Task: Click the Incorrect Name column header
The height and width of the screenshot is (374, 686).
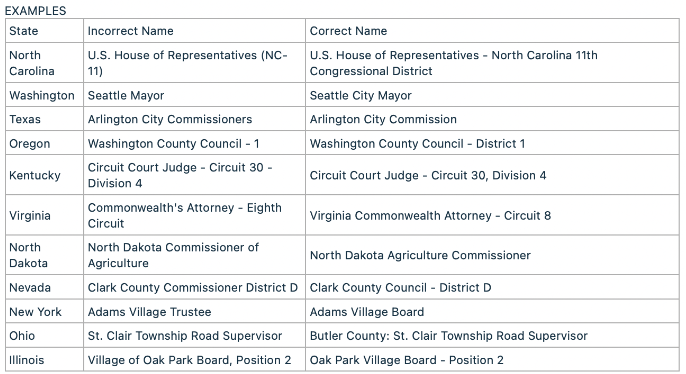Action: [x=194, y=31]
